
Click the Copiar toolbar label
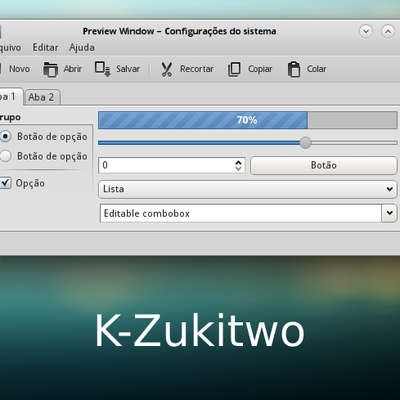tap(260, 69)
